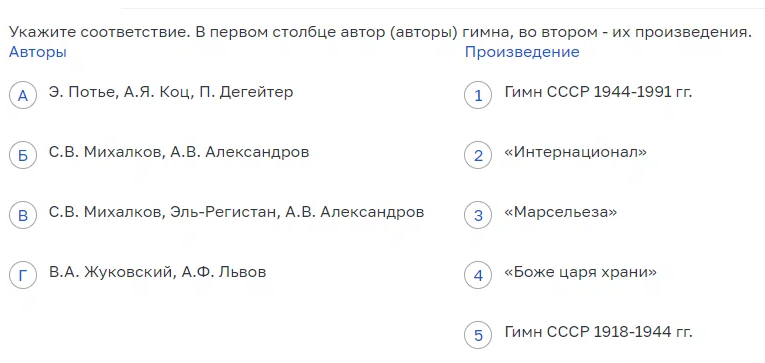Click numbered circle 4 beside Боже царя храни
The width and height of the screenshot is (765, 363).
coord(478,275)
